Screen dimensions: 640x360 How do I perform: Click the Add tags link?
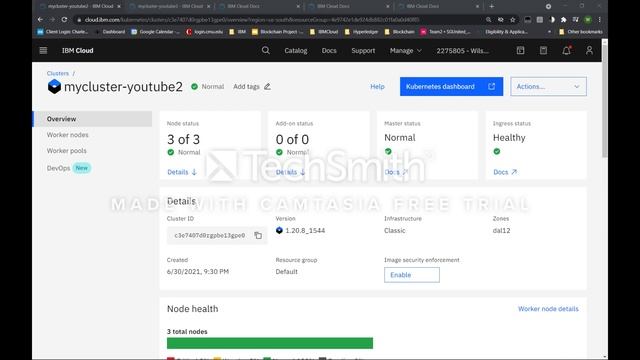246,87
